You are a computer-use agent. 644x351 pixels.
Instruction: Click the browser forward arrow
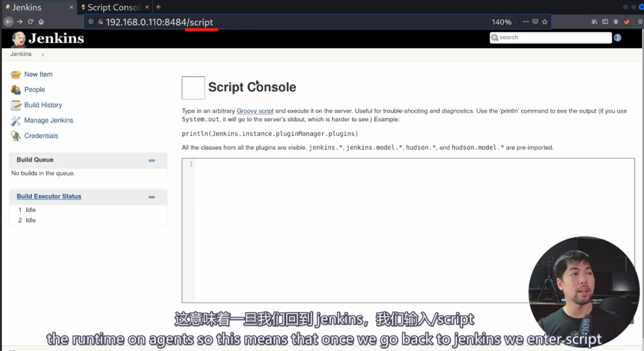coord(19,22)
